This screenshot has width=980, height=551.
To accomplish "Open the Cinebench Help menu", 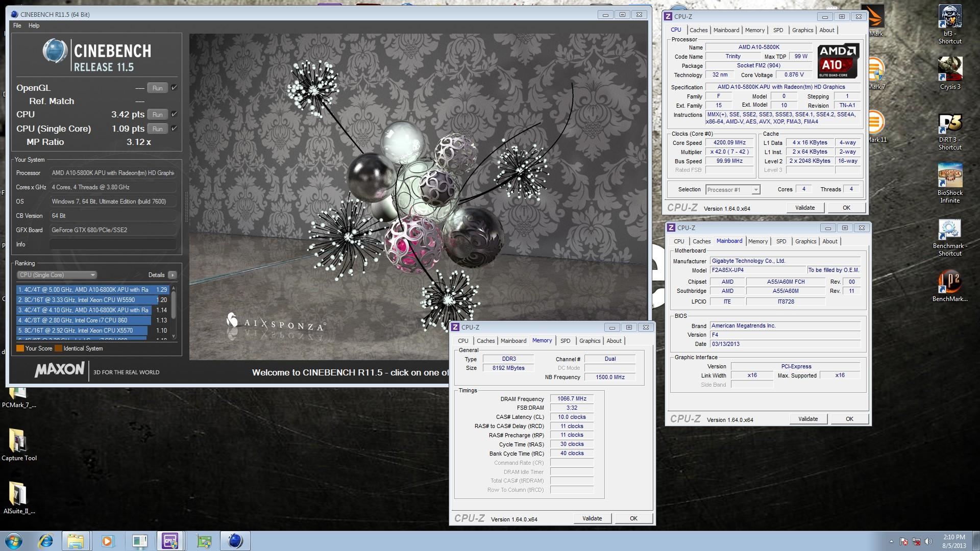I will point(34,26).
